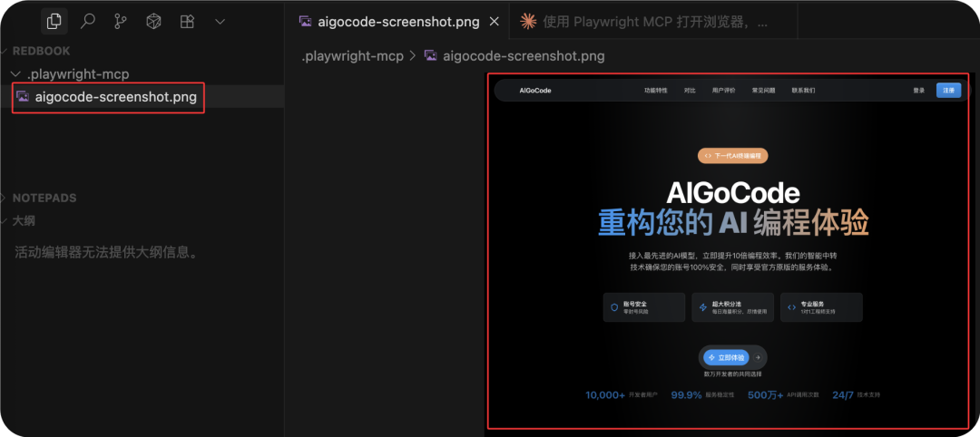Expand the 大纲 outline section

[x=24, y=221]
